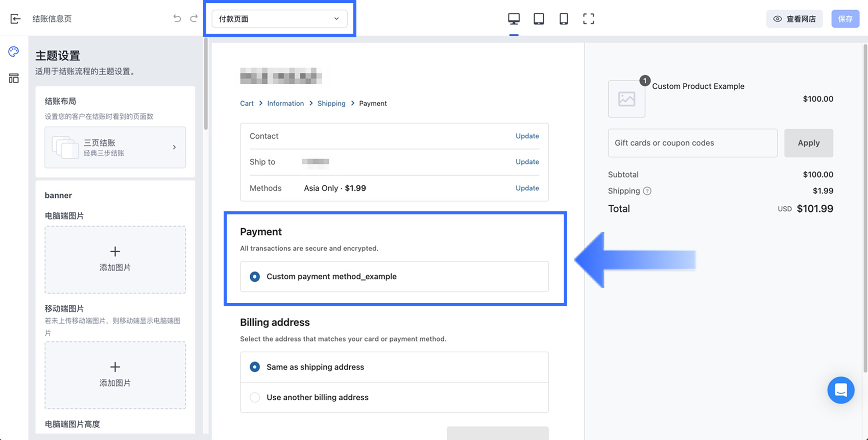Expand the 三页结账 checkout layout option
The width and height of the screenshot is (868, 440).
(x=115, y=148)
